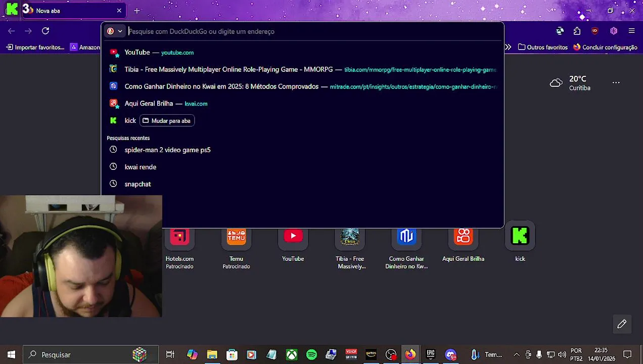Launch Copilot from the taskbar
The height and width of the screenshot is (364, 643).
point(192,354)
